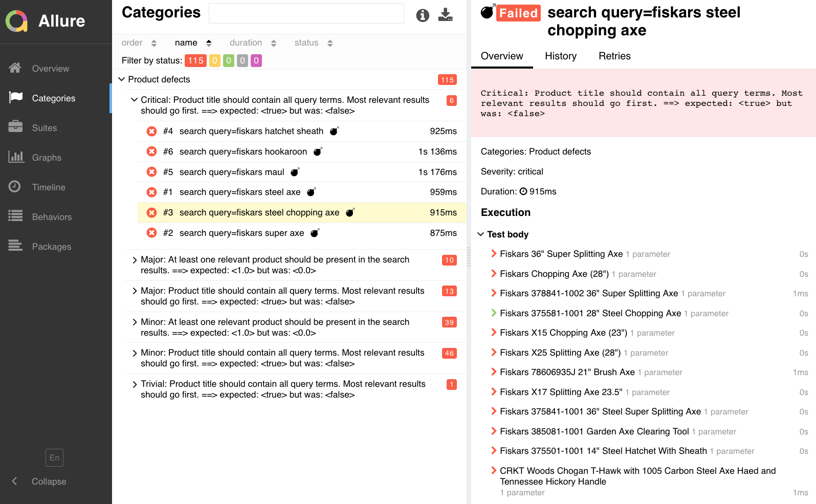The image size is (816, 504).
Task: Switch to the History tab
Action: (560, 56)
